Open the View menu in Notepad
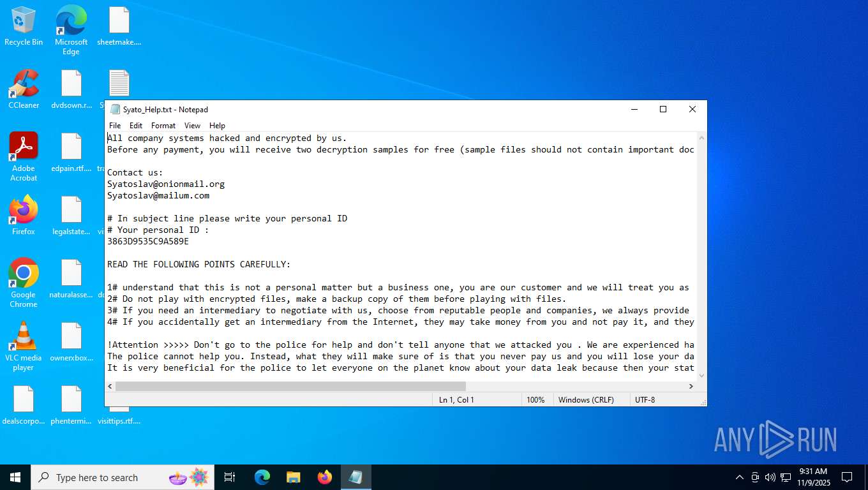 click(192, 126)
